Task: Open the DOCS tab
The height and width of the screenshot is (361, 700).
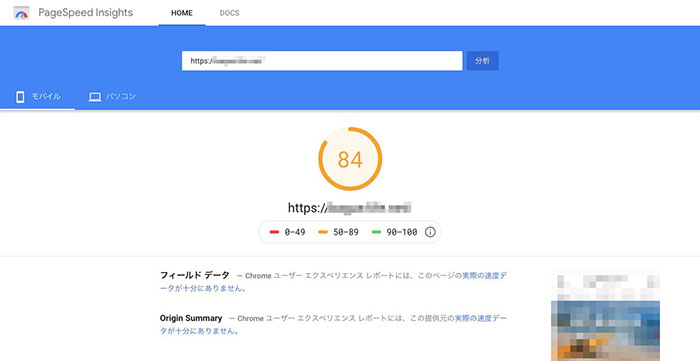Action: [229, 13]
